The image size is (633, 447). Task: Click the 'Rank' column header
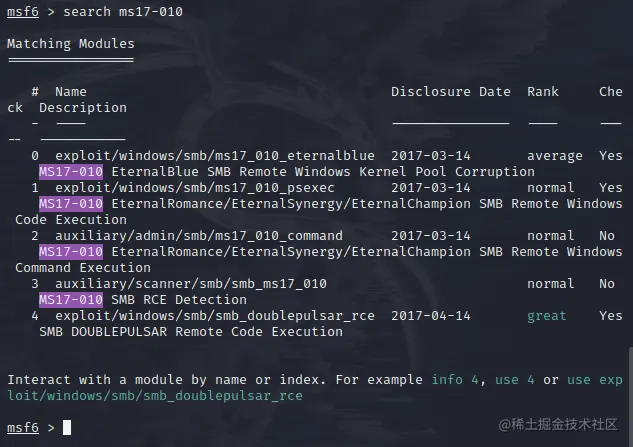point(543,92)
